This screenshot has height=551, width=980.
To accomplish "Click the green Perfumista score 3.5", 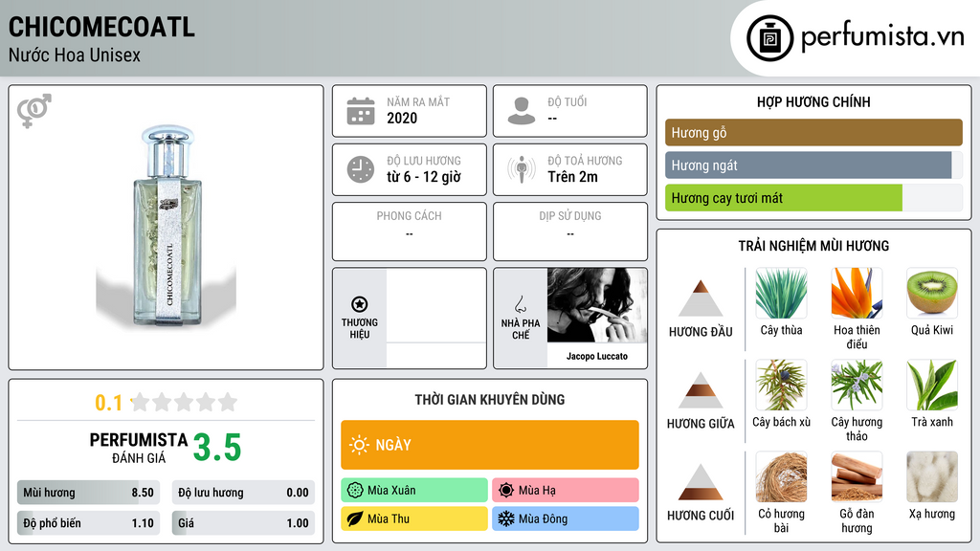I will pos(217,448).
